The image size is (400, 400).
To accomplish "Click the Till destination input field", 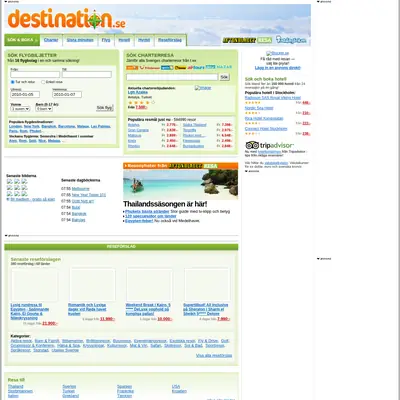I will click(x=87, y=74).
